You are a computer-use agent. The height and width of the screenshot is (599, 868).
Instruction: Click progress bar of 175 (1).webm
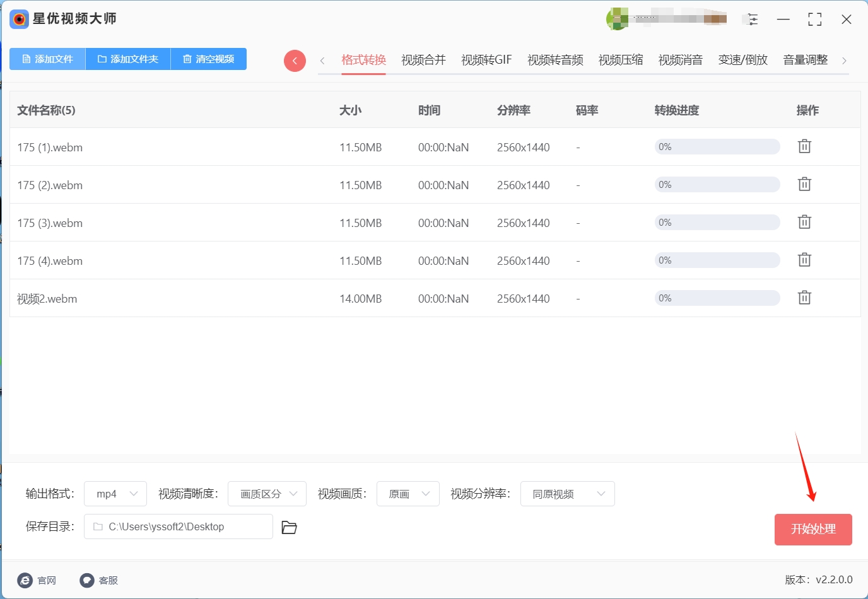point(717,147)
